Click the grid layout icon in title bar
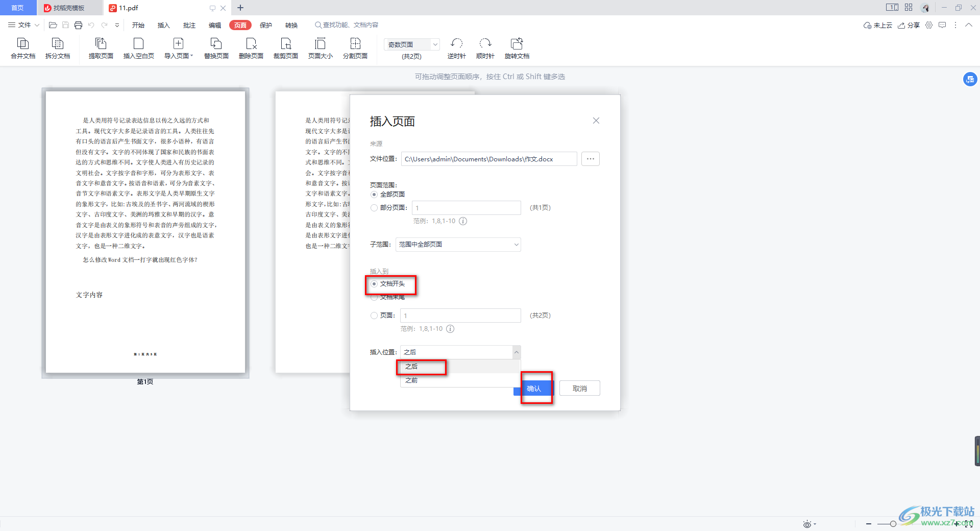980x531 pixels. point(909,8)
